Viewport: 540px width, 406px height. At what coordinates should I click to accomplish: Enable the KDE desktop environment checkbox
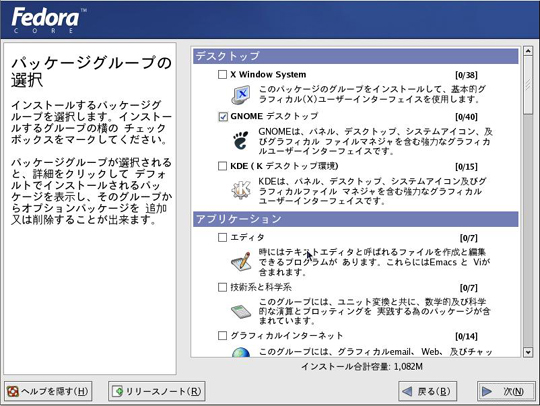pyautogui.click(x=222, y=166)
